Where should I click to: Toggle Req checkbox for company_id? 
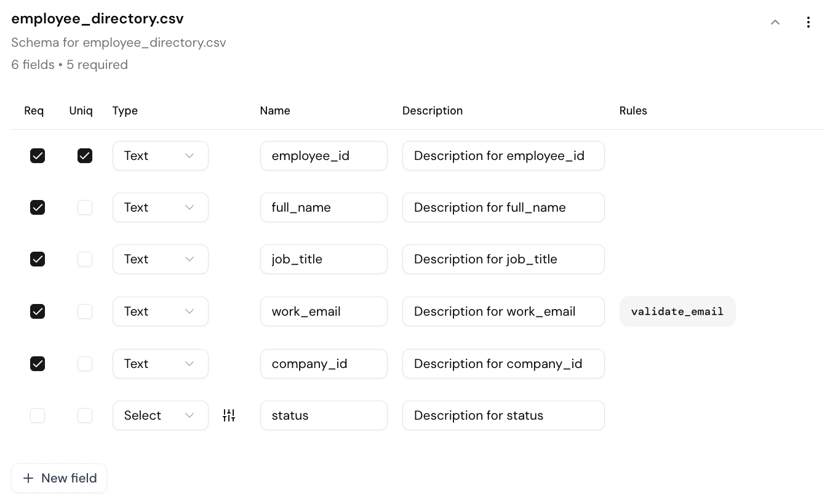point(38,364)
